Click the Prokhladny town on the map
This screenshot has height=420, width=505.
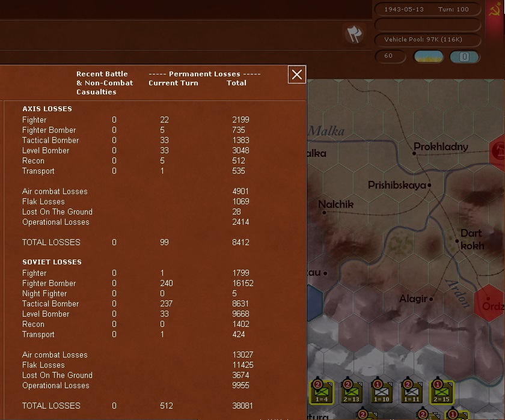414,153
